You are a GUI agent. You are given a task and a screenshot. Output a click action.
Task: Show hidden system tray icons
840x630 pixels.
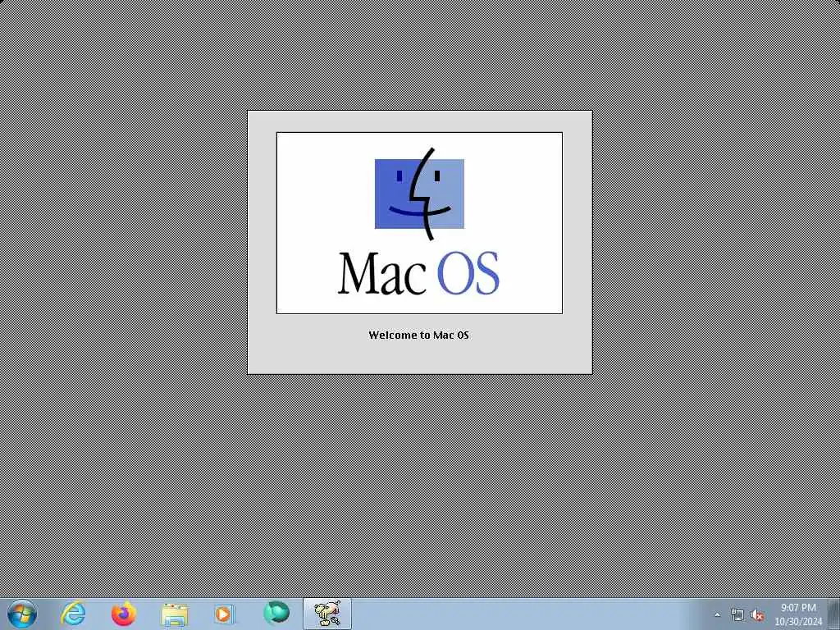coord(717,615)
